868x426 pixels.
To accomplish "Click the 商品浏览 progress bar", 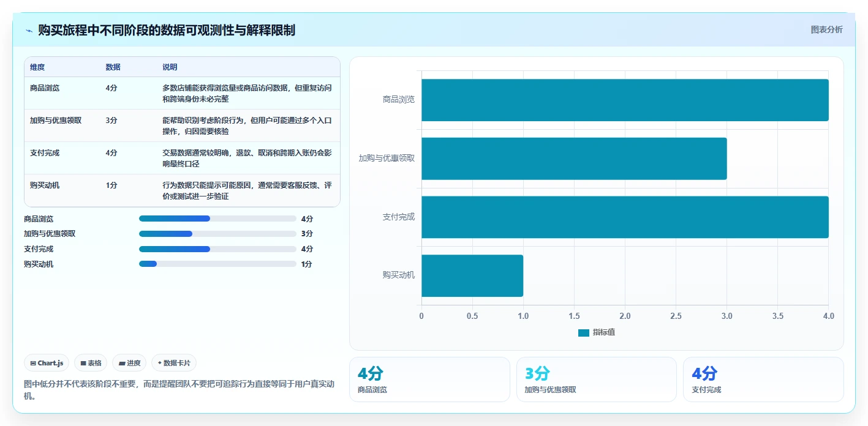I will tap(217, 219).
